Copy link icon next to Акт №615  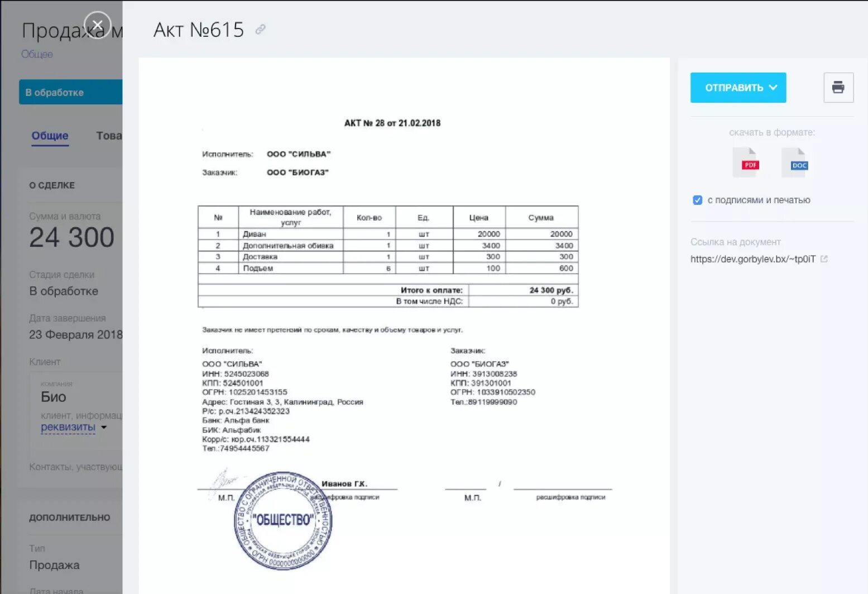pos(260,30)
